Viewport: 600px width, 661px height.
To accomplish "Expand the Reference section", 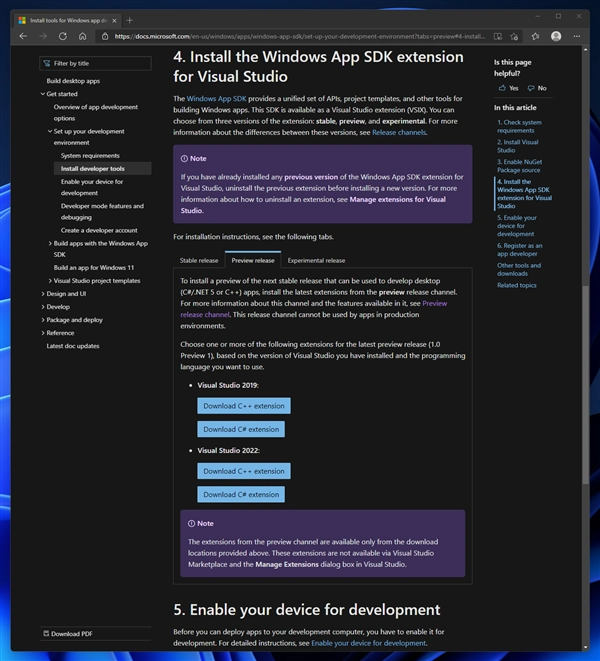I will click(x=43, y=333).
